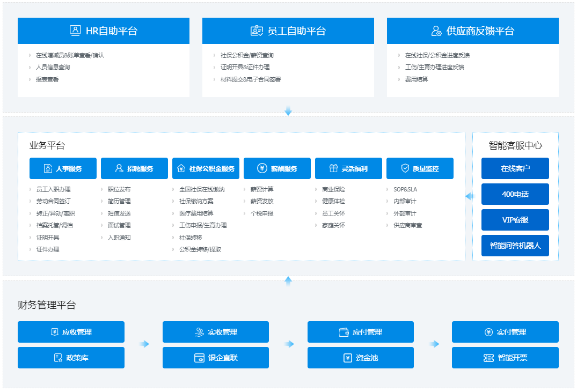Click the 银企直联 button

pyautogui.click(x=215, y=358)
